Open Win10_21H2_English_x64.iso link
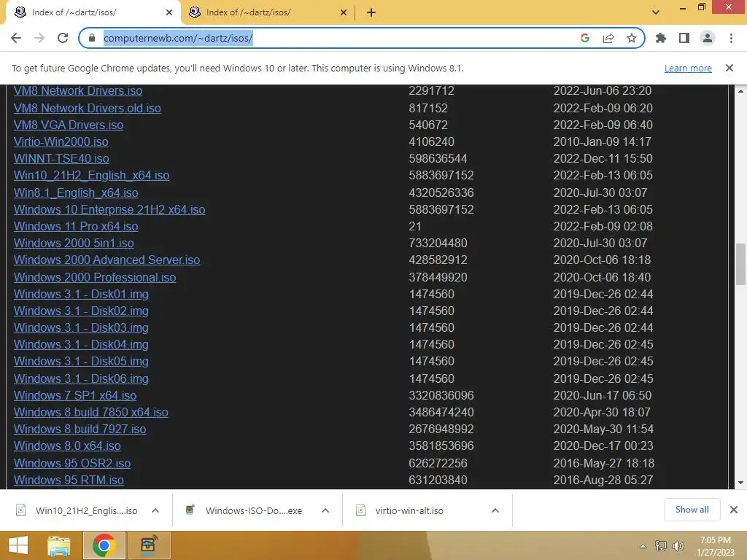The height and width of the screenshot is (560, 747). (x=91, y=175)
